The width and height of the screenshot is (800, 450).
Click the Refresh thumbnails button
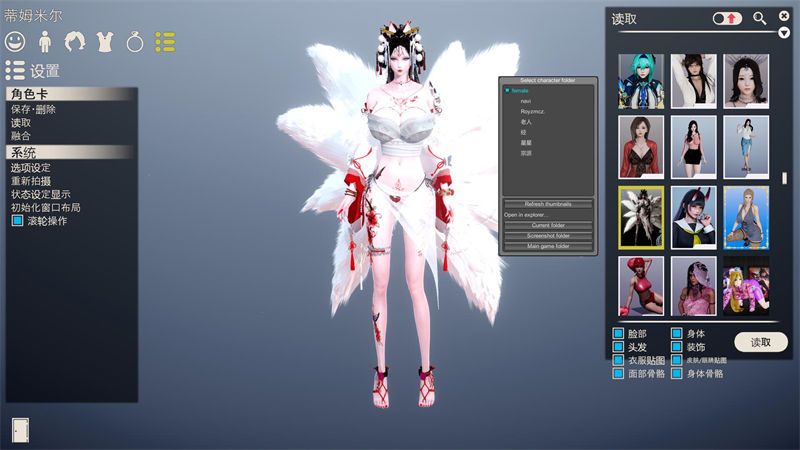(x=547, y=204)
